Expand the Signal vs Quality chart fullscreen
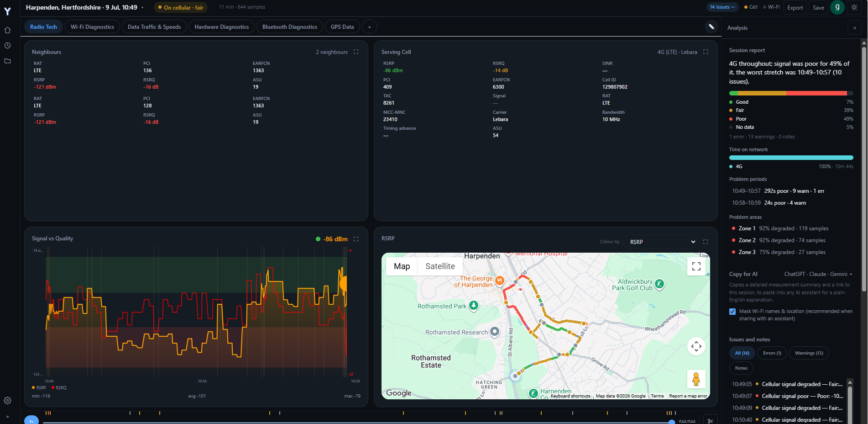Screen dimensions: 868x424 point(356,239)
